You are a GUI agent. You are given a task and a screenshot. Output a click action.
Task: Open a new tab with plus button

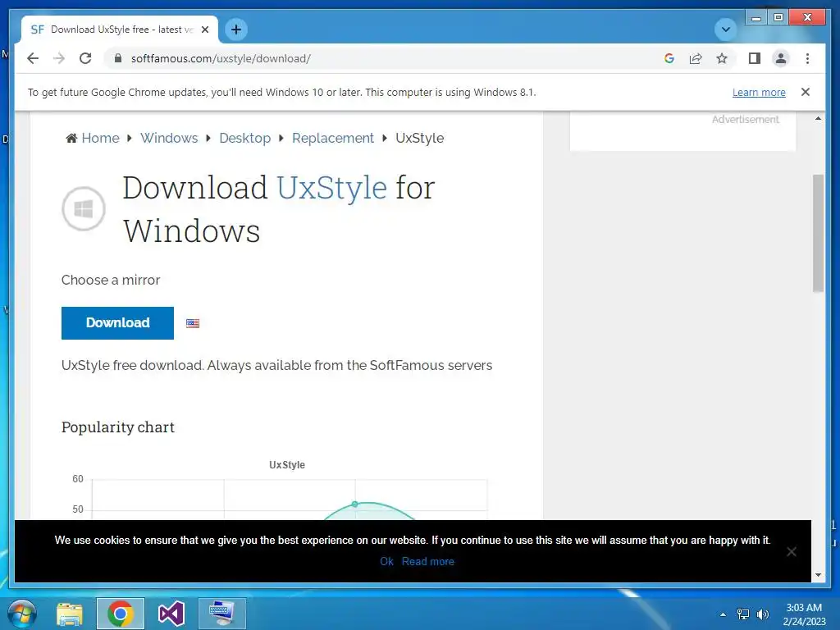point(235,30)
